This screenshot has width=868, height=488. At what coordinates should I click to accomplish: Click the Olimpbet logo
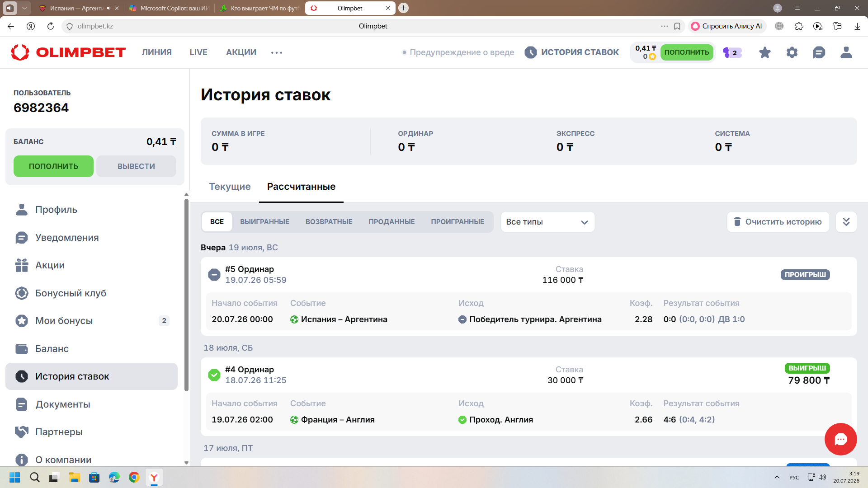point(68,52)
